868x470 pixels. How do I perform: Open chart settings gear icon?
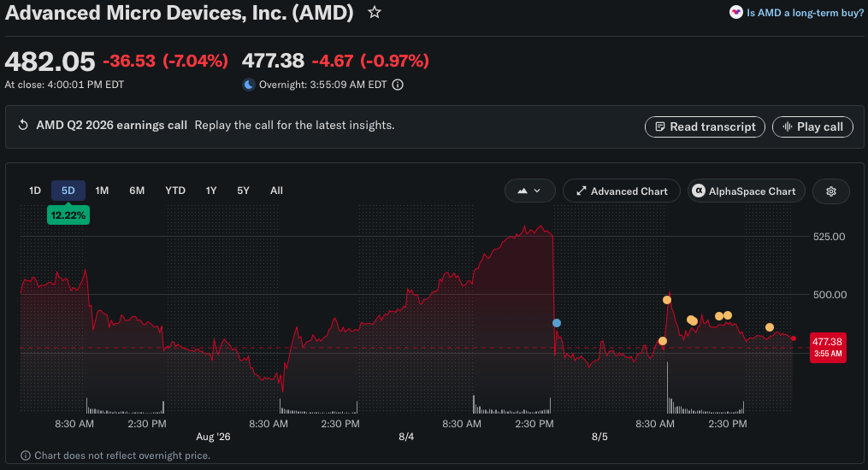pyautogui.click(x=831, y=191)
